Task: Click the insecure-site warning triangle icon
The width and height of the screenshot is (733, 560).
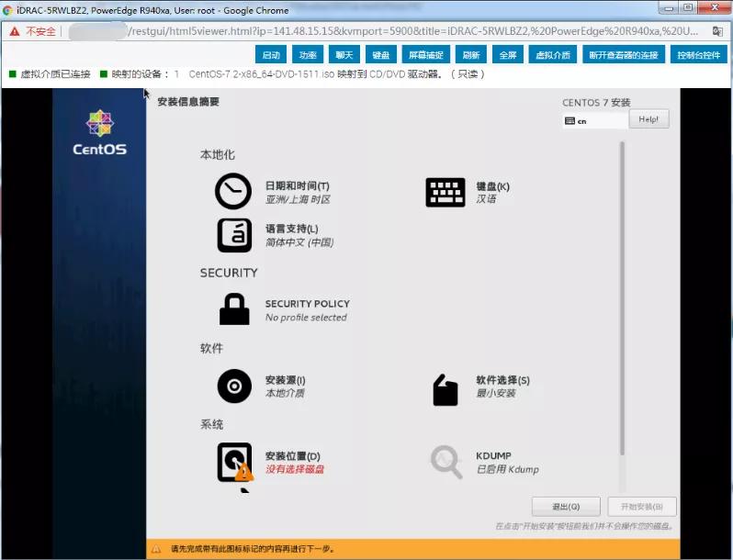Action: [15, 31]
